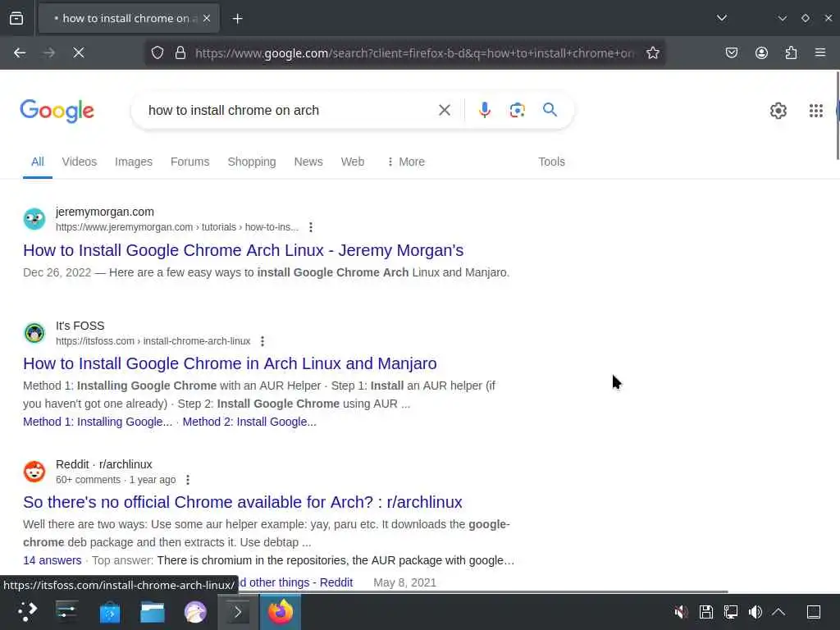Open the Extensions puzzle-piece menu

coord(791,52)
